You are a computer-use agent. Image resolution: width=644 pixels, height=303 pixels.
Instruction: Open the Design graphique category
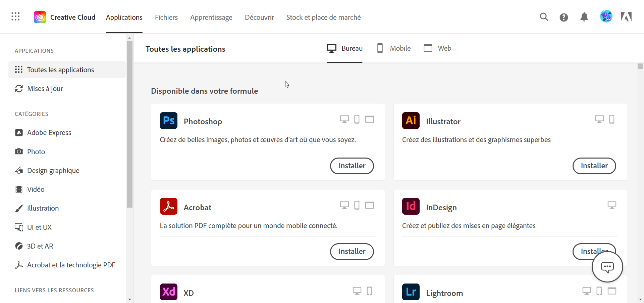[47, 171]
